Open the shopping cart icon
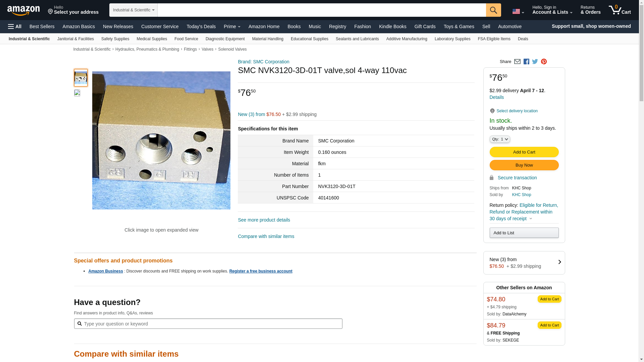644x362 pixels. [620, 10]
